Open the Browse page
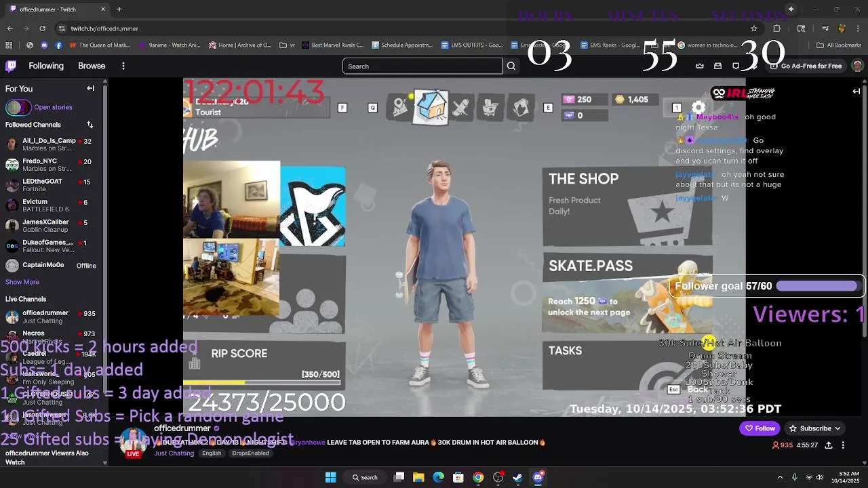Viewport: 868px width, 488px height. pyautogui.click(x=92, y=66)
